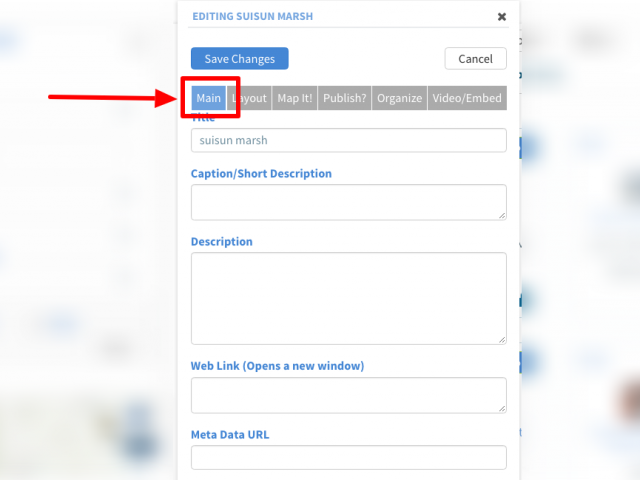Focus the Web Link text box
The height and width of the screenshot is (480, 640).
pyautogui.click(x=349, y=396)
